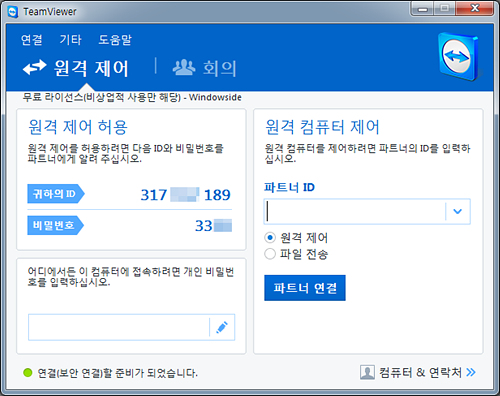Open the 연결 menu
The height and width of the screenshot is (396, 500).
coord(32,40)
